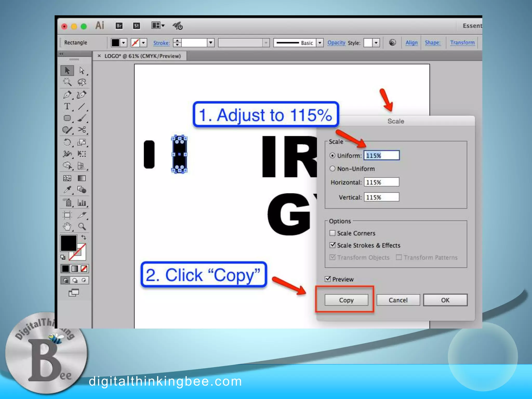The width and height of the screenshot is (532, 399).
Task: Open Adobe Bridge via Br icon
Action: click(x=119, y=26)
